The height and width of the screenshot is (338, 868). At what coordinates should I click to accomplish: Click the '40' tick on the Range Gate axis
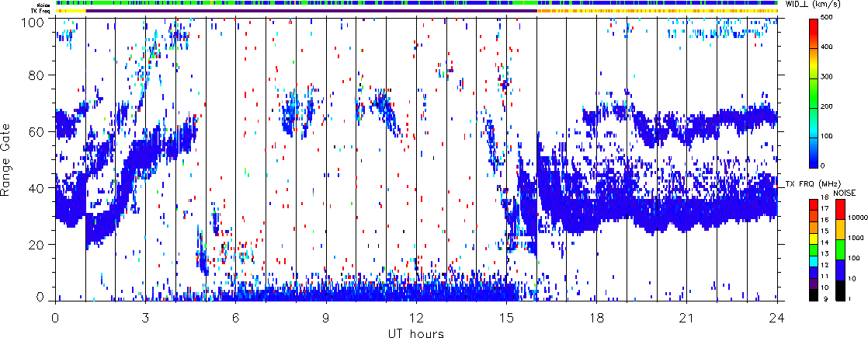click(36, 188)
